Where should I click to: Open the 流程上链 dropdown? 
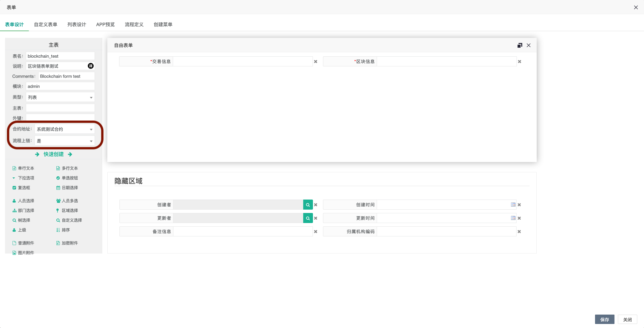tap(65, 141)
